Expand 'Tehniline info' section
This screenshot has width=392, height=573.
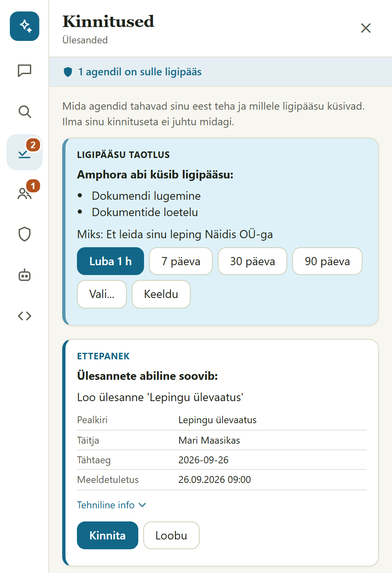111,505
